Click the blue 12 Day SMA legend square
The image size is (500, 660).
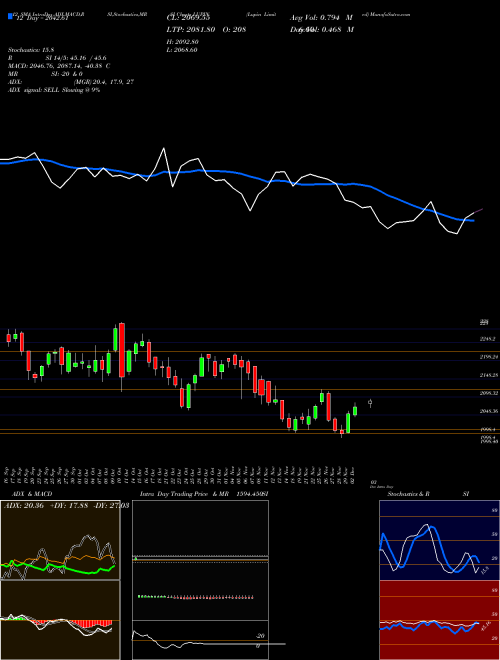[10, 16]
